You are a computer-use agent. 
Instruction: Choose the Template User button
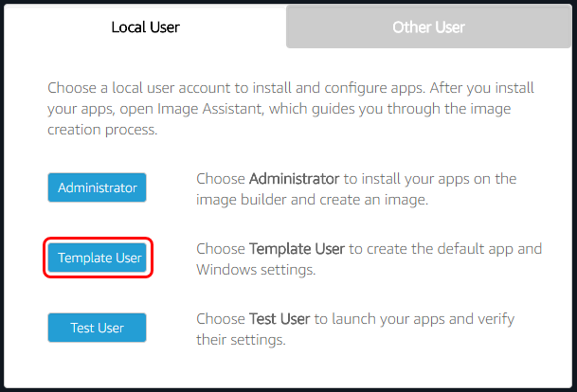[98, 258]
